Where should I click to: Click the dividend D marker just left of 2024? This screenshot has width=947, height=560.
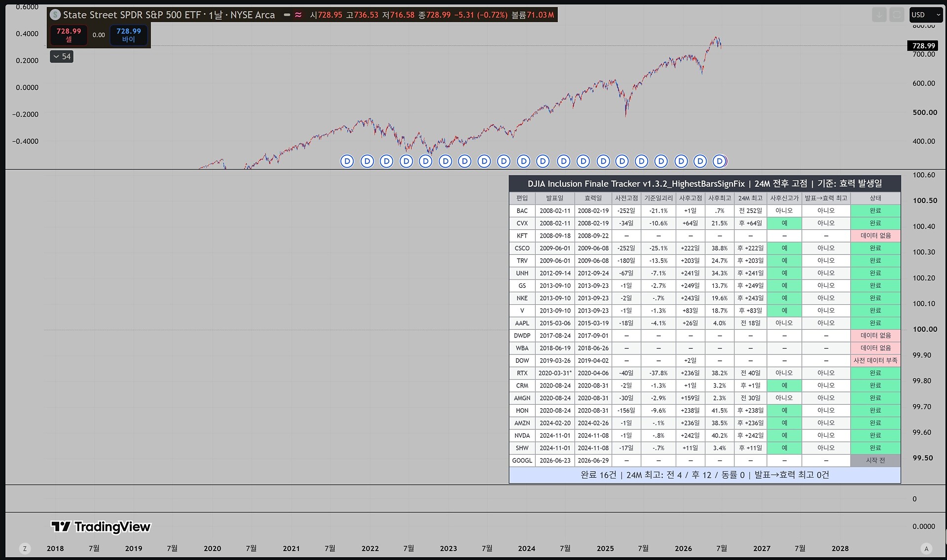coord(523,161)
